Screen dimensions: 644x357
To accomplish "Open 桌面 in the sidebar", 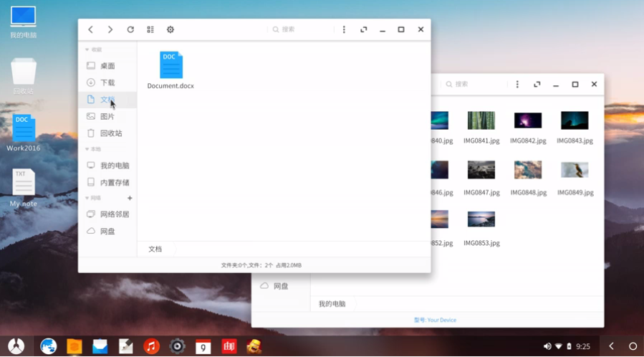I will coord(107,66).
